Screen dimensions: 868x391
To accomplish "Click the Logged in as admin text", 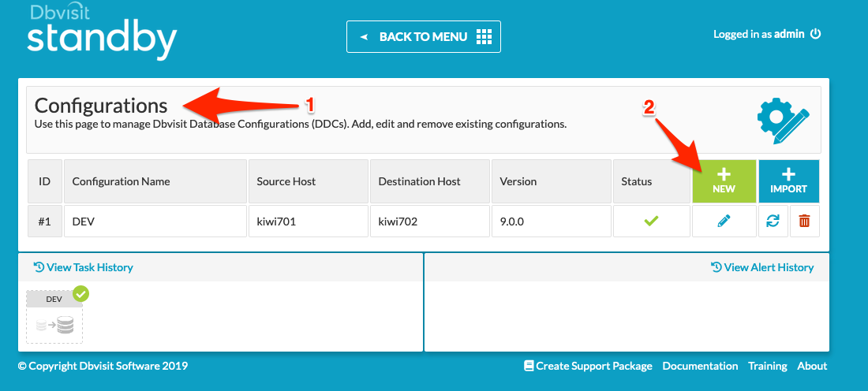I will click(758, 34).
